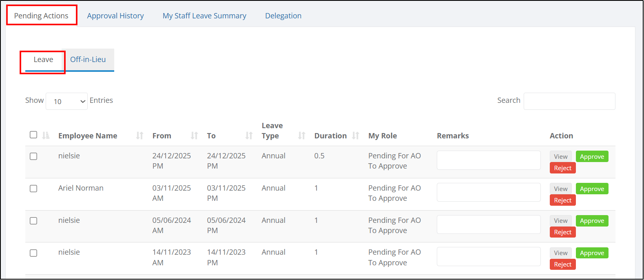Click Remarks field for Ariel Norman

tap(489, 192)
